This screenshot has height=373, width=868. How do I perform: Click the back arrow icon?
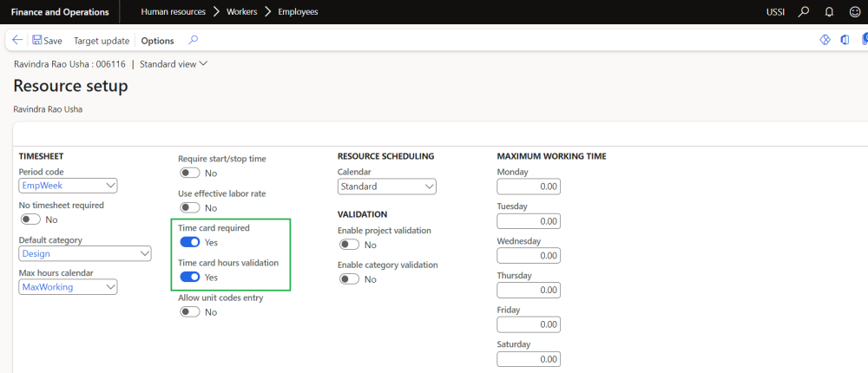click(x=17, y=41)
